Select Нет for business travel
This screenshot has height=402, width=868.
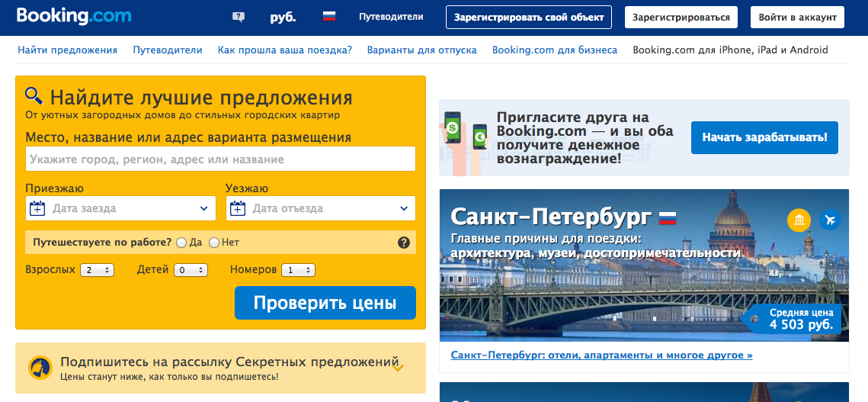click(214, 243)
